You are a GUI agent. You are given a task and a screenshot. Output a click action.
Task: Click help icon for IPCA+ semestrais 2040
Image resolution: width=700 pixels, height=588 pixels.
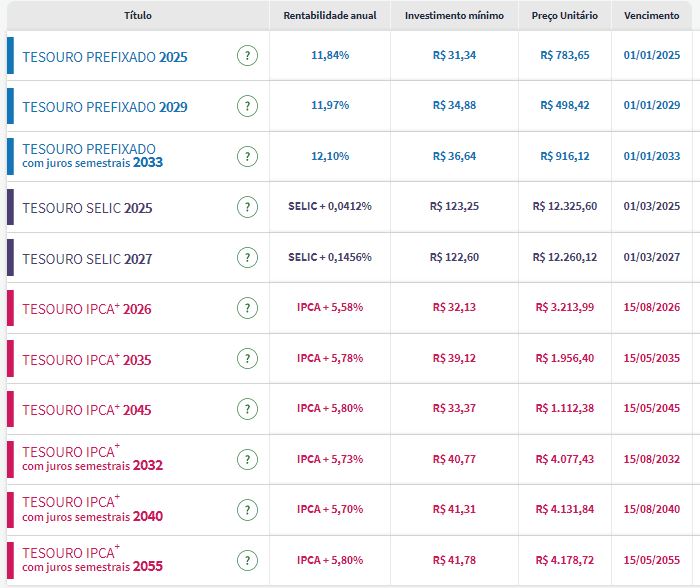point(247,509)
